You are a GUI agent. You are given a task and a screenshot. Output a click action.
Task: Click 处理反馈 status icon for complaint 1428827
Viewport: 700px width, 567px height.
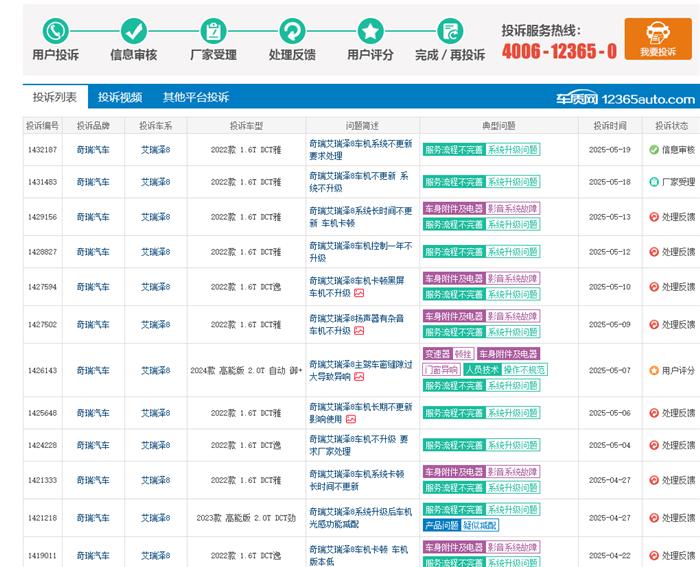click(654, 252)
